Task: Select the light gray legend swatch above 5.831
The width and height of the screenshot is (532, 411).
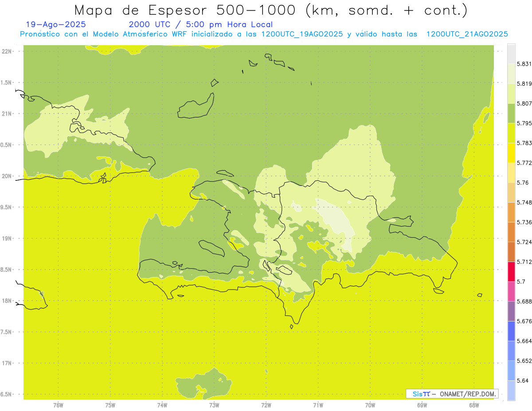Action: tap(511, 54)
